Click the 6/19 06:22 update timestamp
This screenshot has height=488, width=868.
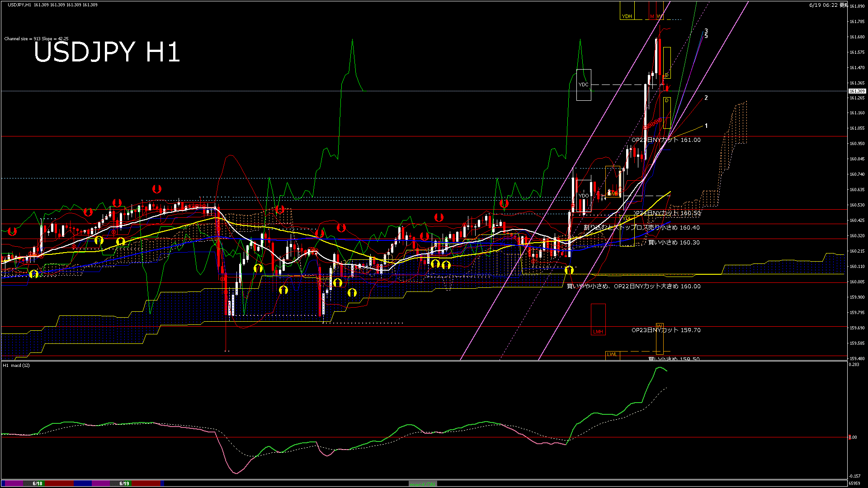pyautogui.click(x=828, y=5)
